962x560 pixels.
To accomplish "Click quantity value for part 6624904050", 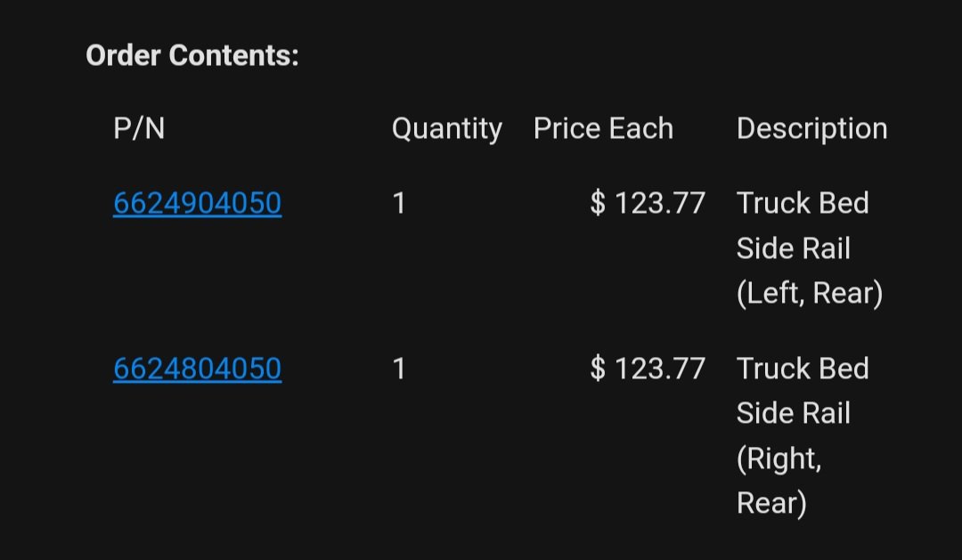I will 399,203.
